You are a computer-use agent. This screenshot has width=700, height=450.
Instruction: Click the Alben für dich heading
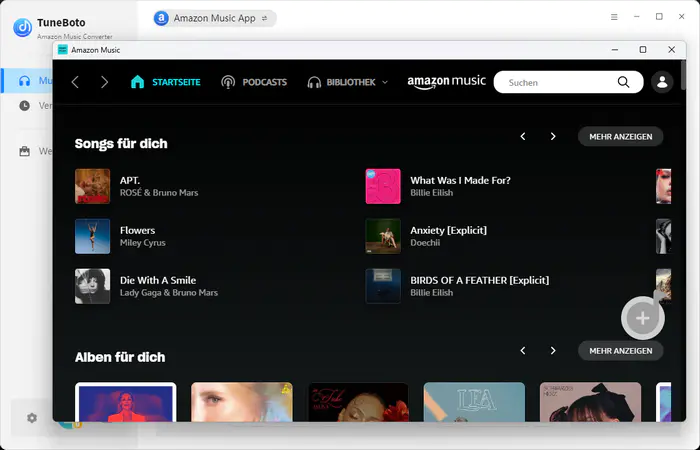click(120, 357)
